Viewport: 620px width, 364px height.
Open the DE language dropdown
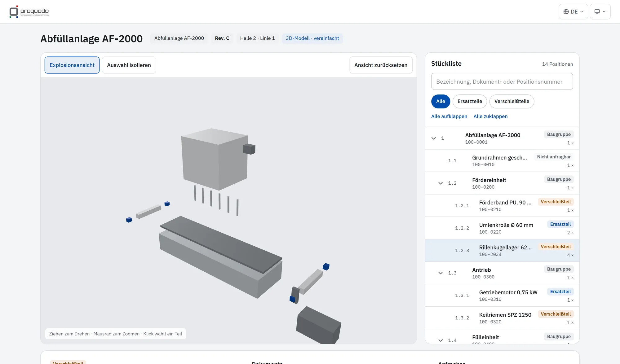pyautogui.click(x=573, y=11)
